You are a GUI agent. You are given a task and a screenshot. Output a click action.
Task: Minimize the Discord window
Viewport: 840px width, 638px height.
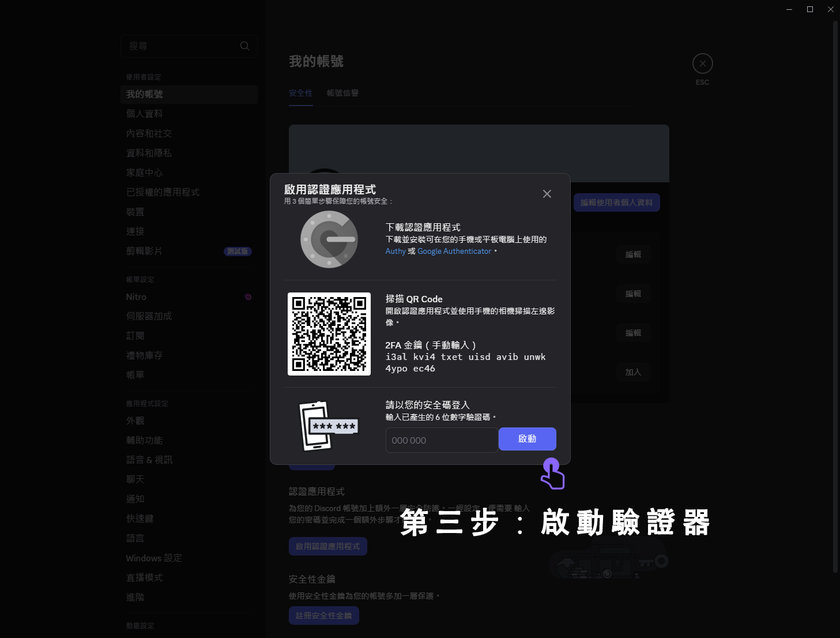tap(789, 9)
